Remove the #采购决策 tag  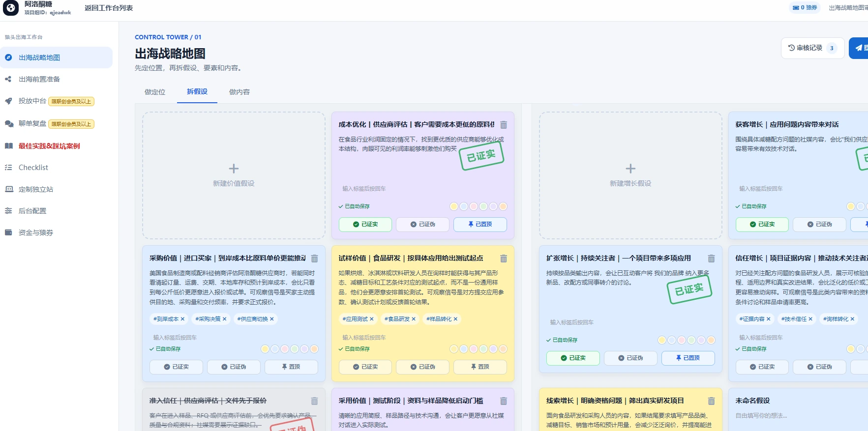pyautogui.click(x=224, y=319)
